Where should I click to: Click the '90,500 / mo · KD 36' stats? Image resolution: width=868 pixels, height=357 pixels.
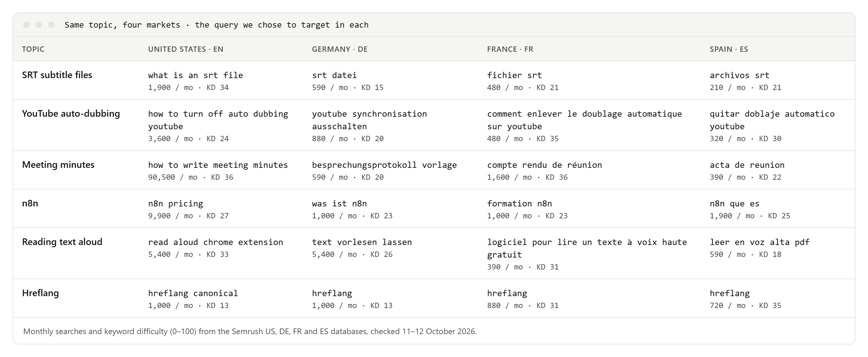191,177
